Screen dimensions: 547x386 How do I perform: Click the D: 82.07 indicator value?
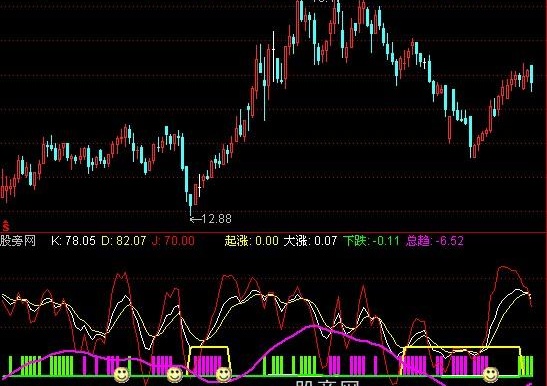pyautogui.click(x=123, y=241)
